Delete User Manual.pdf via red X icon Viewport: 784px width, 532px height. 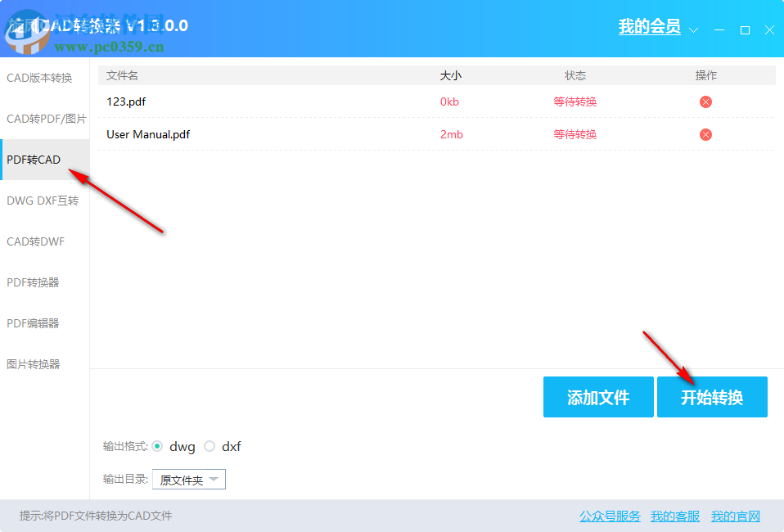705,134
